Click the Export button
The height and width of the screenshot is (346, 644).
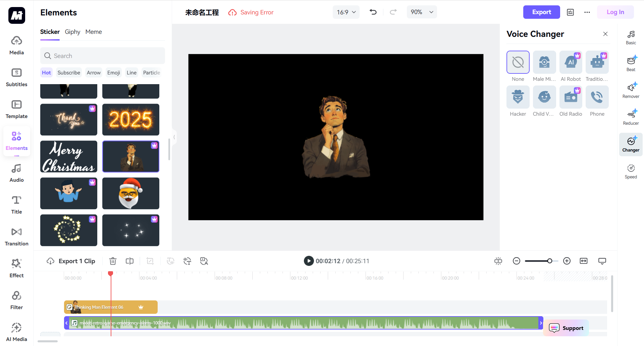click(541, 12)
